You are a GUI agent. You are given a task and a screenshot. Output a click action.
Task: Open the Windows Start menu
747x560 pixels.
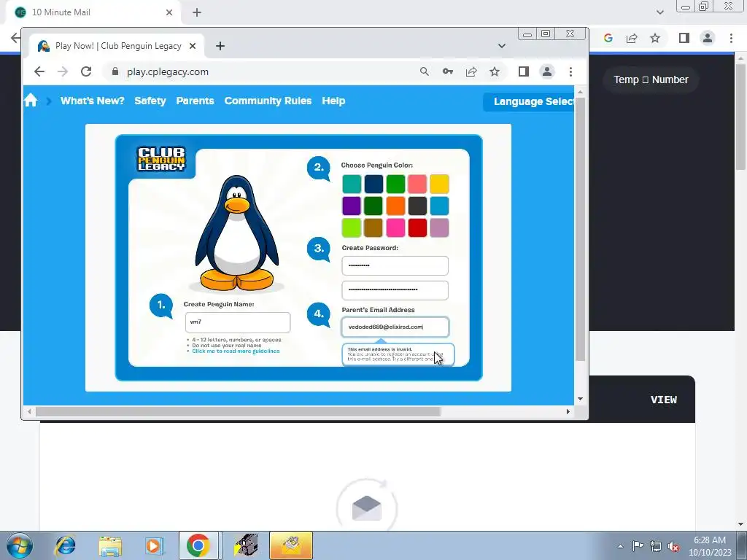tap(20, 545)
